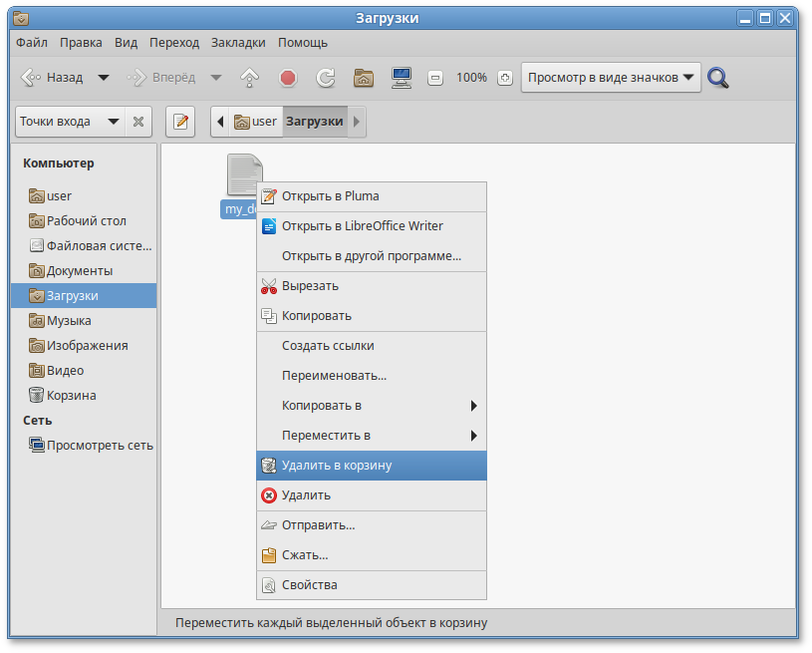Reload the current folder view

coord(325,78)
